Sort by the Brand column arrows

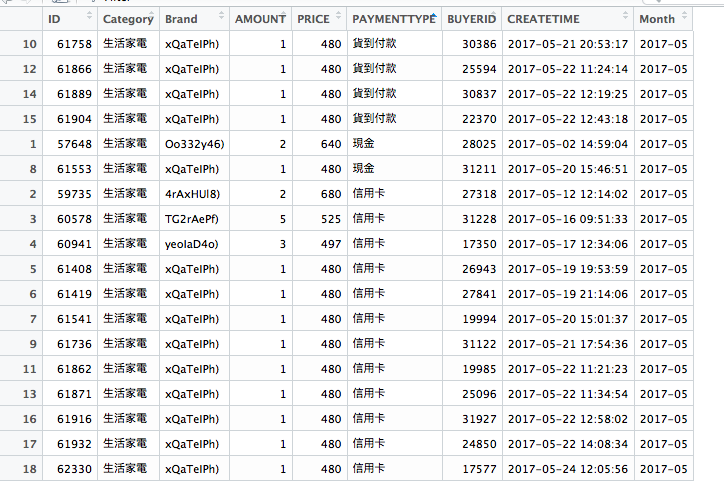pyautogui.click(x=221, y=15)
